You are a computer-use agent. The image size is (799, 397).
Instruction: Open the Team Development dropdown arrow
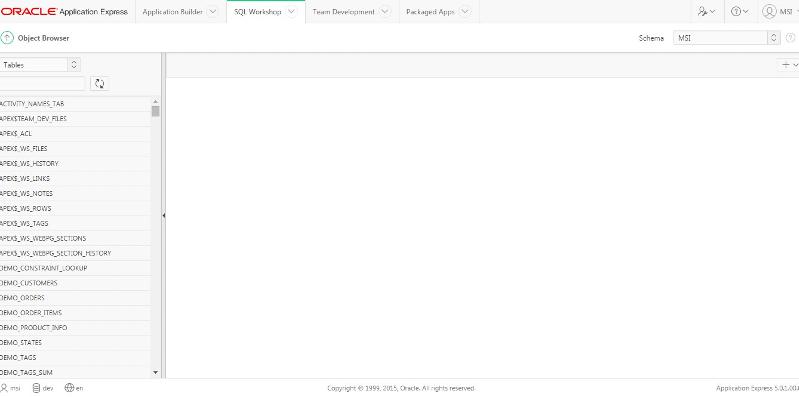pos(385,11)
